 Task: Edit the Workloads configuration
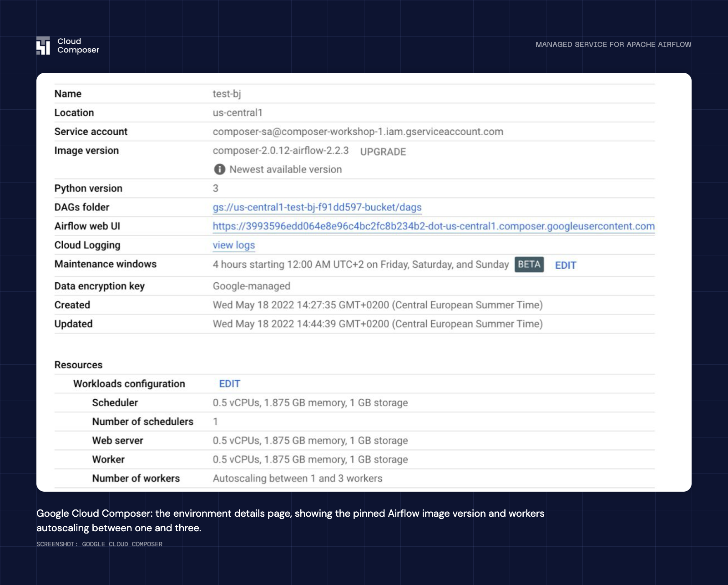click(x=230, y=384)
